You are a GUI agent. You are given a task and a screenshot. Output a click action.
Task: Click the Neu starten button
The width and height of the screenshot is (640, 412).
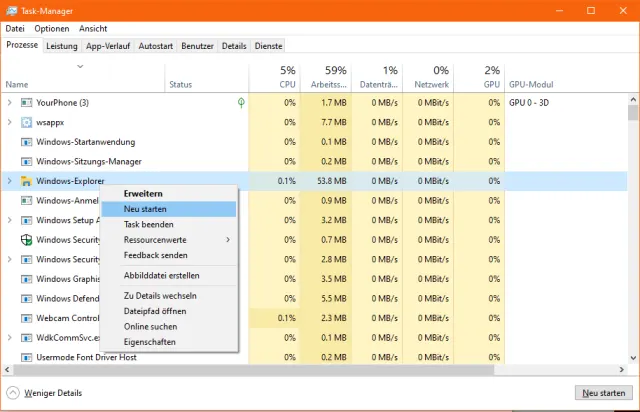(x=604, y=393)
